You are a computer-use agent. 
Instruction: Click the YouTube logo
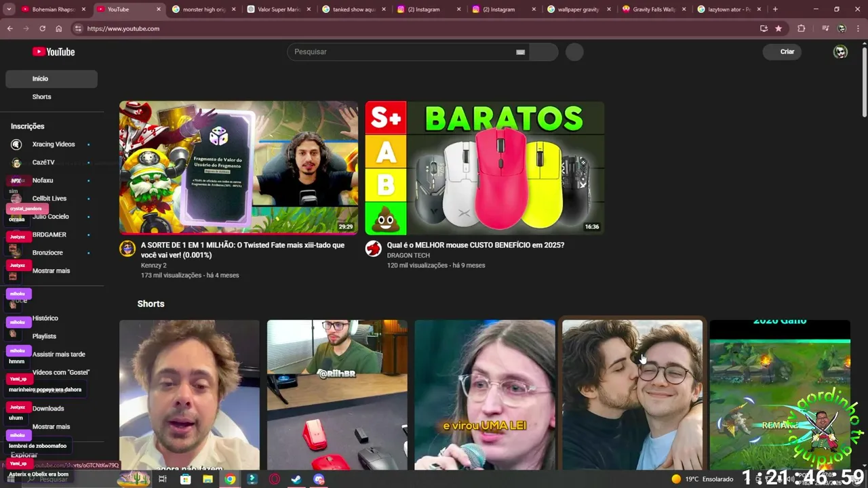(54, 52)
